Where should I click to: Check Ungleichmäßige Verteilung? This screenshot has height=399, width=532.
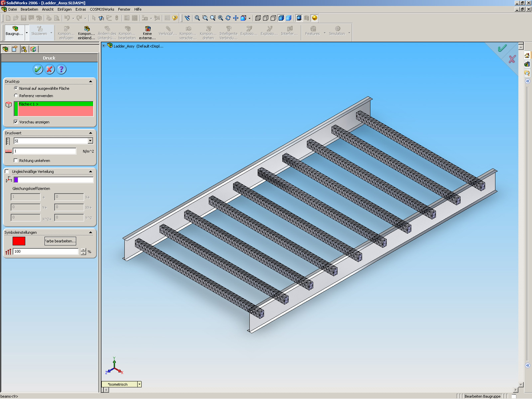pos(7,171)
